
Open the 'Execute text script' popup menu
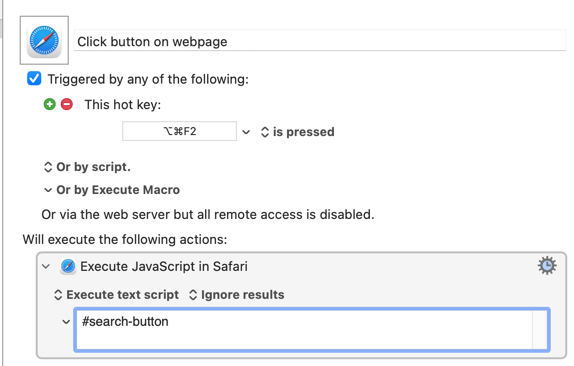(116, 295)
